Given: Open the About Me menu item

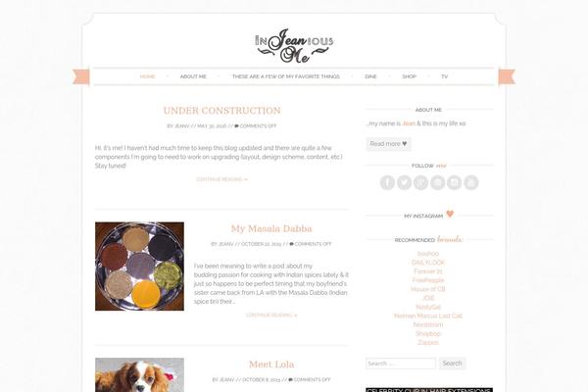Looking at the screenshot, I should 193,76.
